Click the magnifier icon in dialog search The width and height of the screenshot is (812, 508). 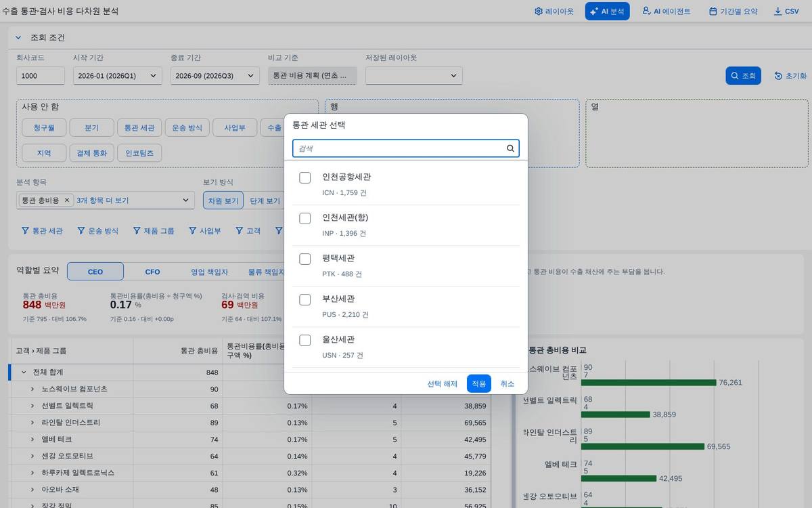click(x=511, y=148)
